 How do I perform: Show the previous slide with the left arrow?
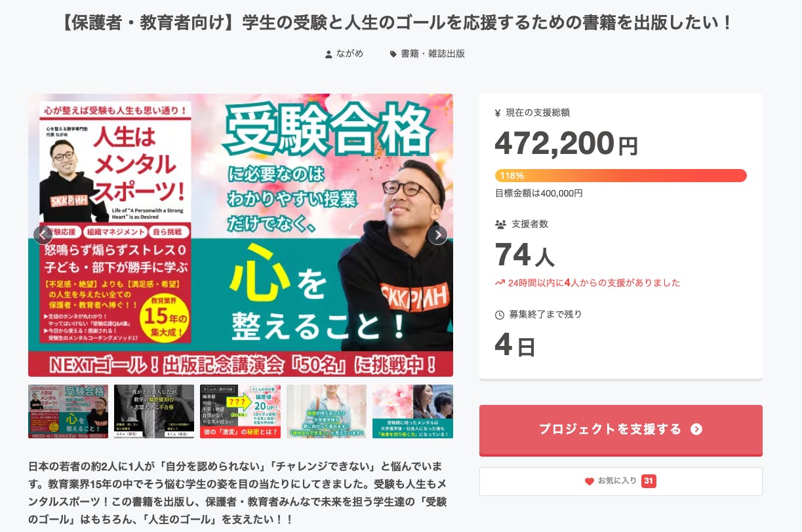(x=43, y=235)
